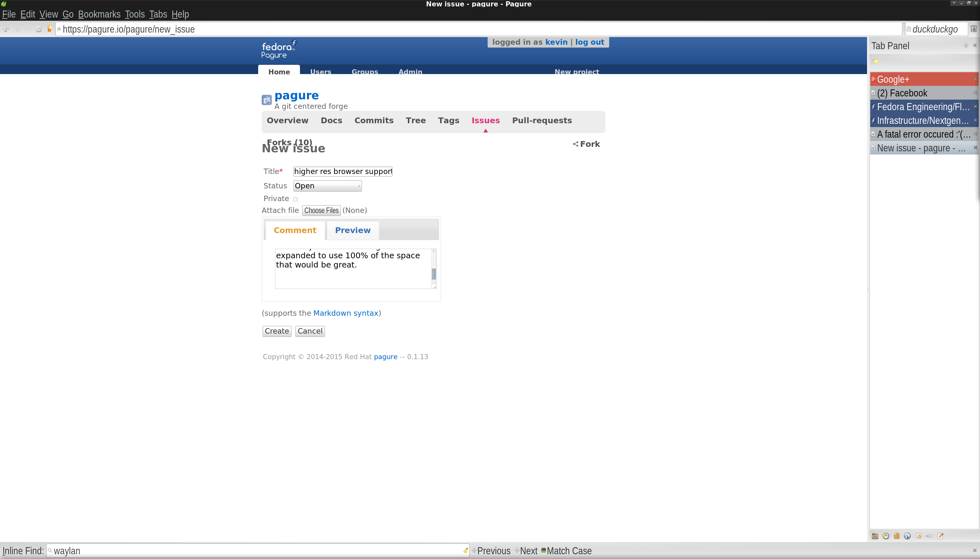The height and width of the screenshot is (559, 980).
Task: Click the Fedora Pagure logo
Action: coord(279,50)
